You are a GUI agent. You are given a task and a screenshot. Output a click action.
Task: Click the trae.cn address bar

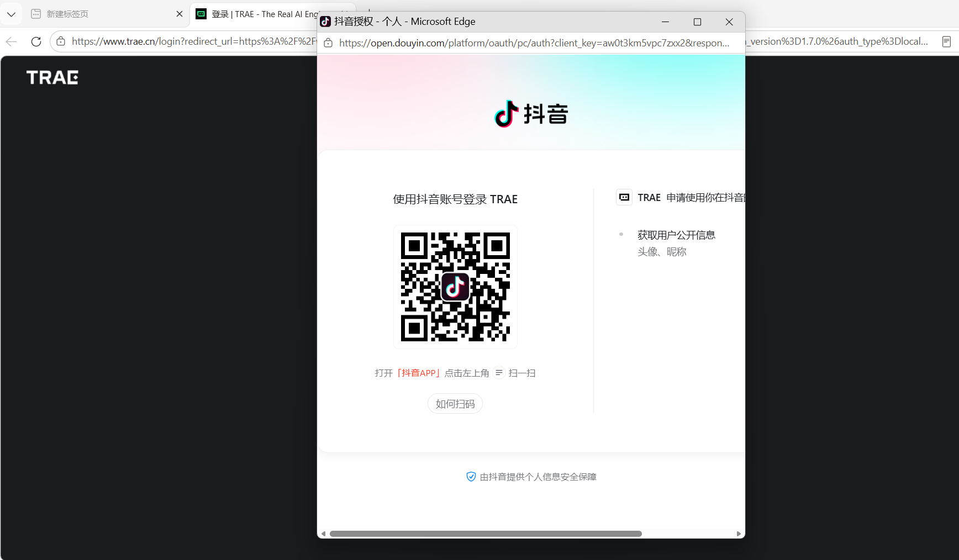click(194, 41)
